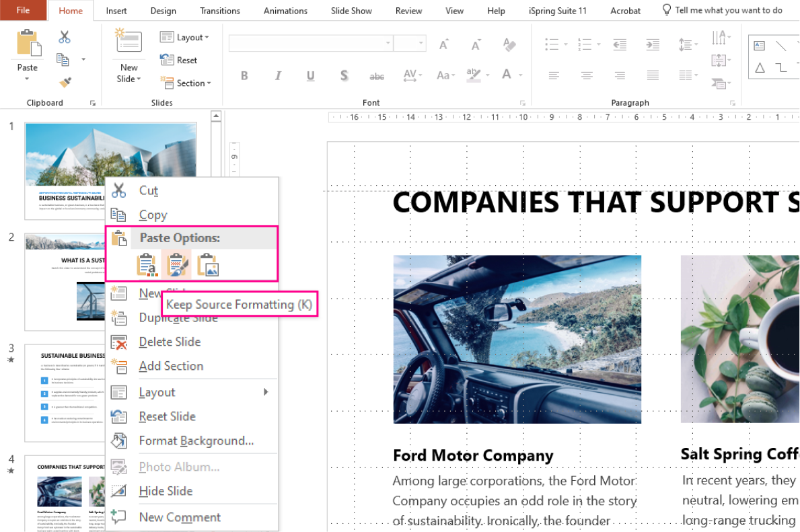Switch to the Insert tab

(116, 11)
